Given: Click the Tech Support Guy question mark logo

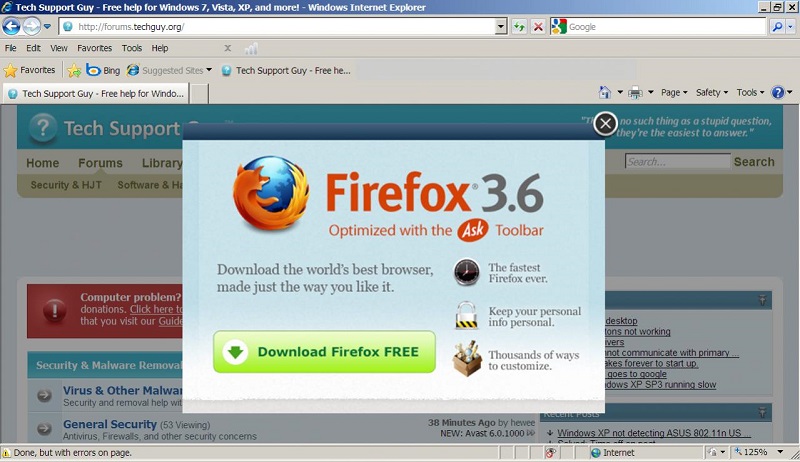Looking at the screenshot, I should pos(43,127).
